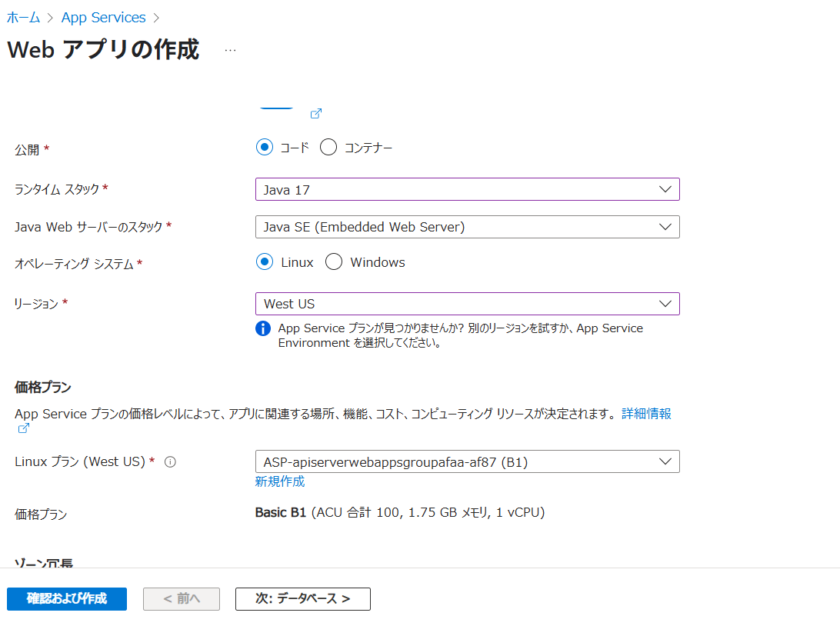This screenshot has height=626, width=840.
Task: Open the リージョン dropdown showing West US
Action: (x=468, y=304)
